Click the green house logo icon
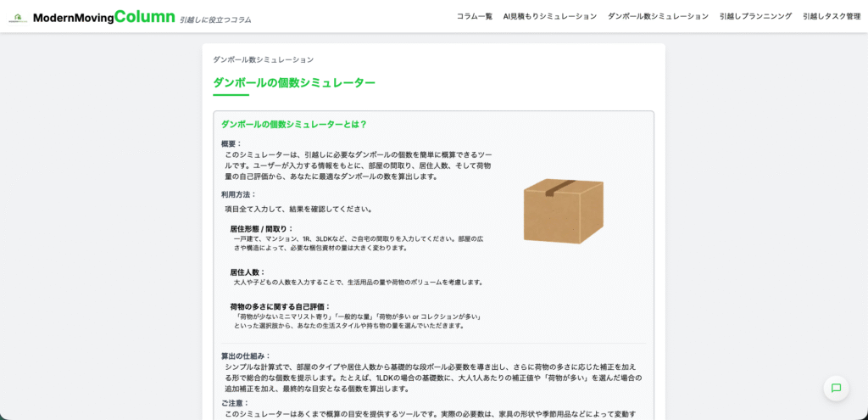The image size is (868, 420). 18,17
